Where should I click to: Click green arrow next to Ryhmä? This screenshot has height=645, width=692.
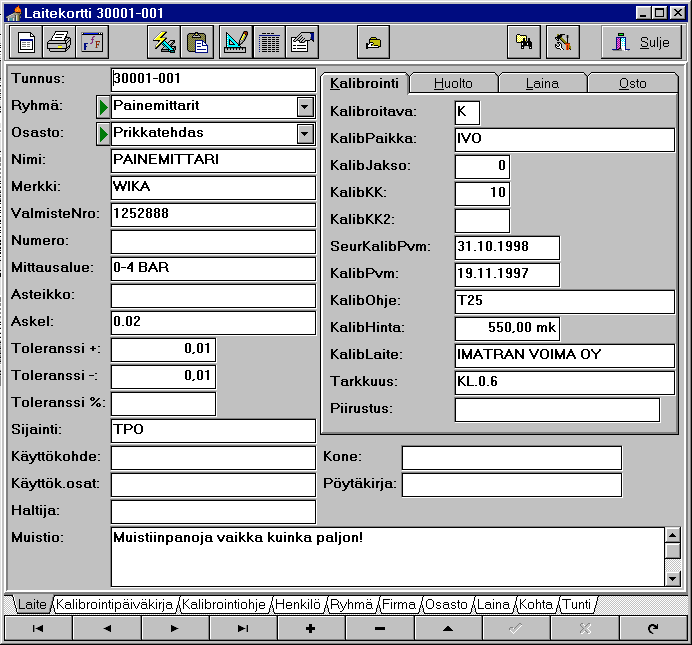pyautogui.click(x=103, y=107)
